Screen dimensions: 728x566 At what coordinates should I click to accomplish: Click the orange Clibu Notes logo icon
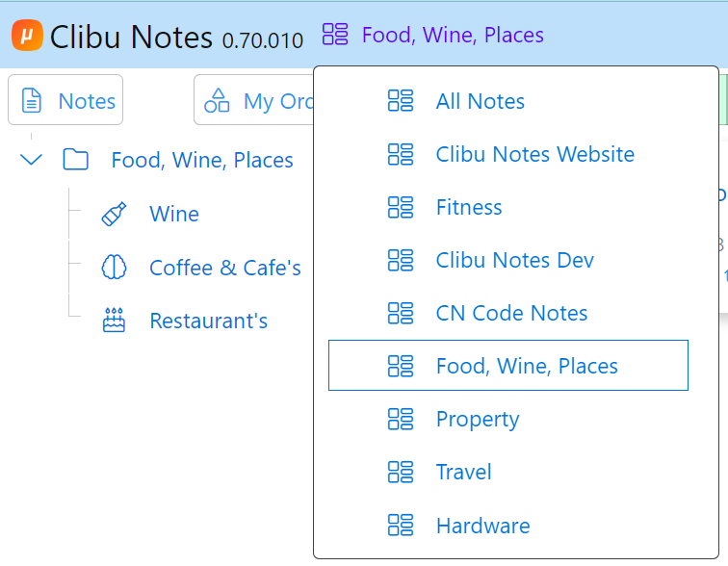coord(27,35)
